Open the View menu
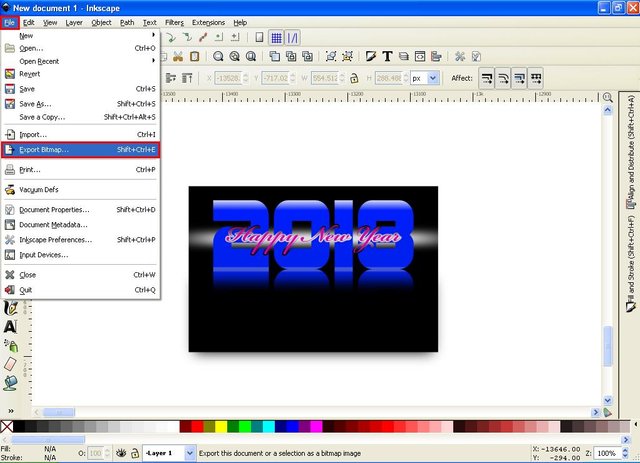This screenshot has height=463, width=640. click(x=50, y=22)
